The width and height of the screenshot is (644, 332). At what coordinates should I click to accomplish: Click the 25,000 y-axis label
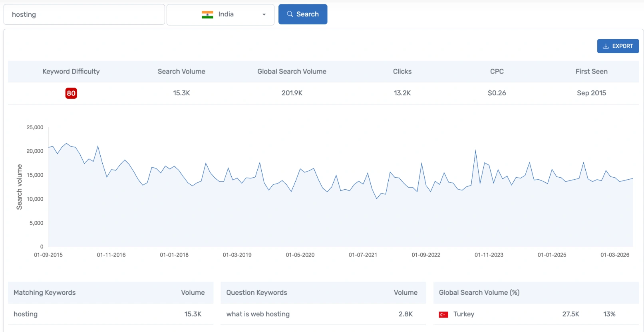tap(35, 127)
